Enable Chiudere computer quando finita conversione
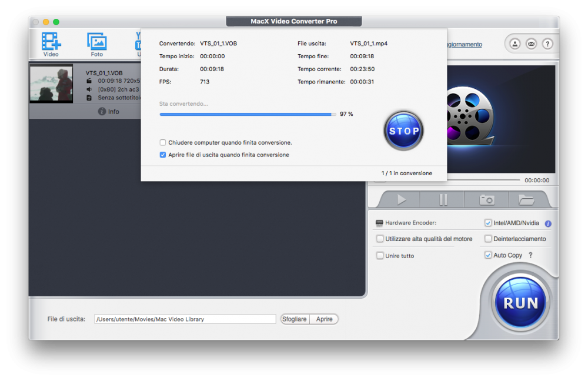The image size is (588, 381). 163,142
